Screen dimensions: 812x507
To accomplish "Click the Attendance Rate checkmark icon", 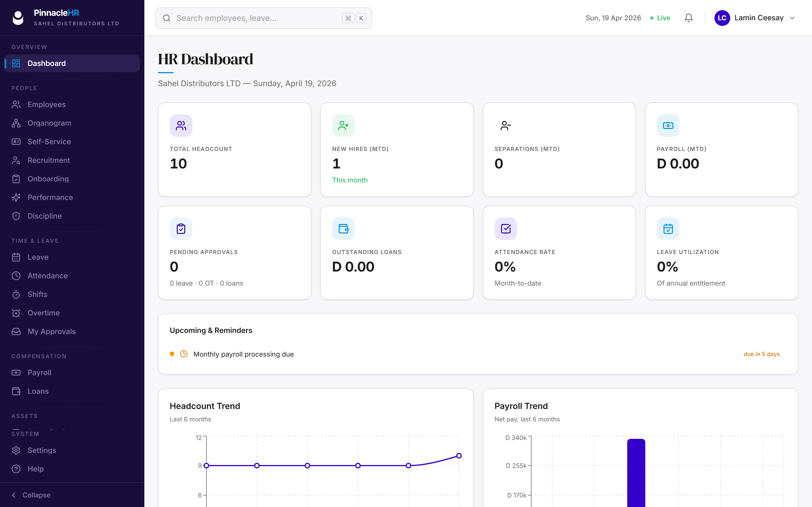I will pyautogui.click(x=506, y=229).
